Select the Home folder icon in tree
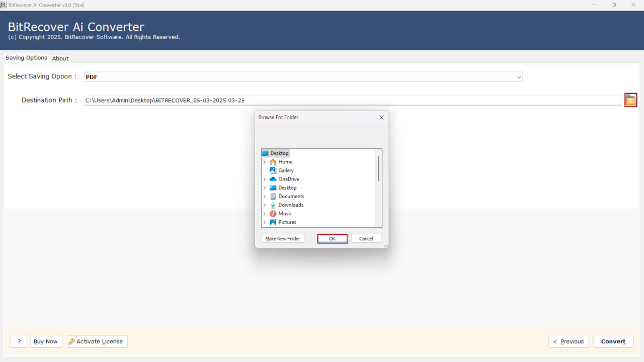Viewport: 644px width, 362px height. pyautogui.click(x=273, y=162)
